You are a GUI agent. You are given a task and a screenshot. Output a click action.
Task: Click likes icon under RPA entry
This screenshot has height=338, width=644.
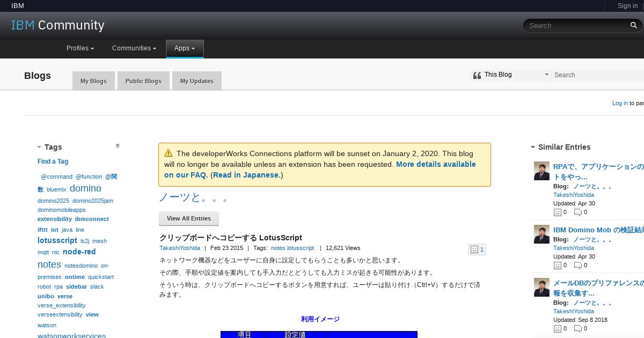coord(557,212)
